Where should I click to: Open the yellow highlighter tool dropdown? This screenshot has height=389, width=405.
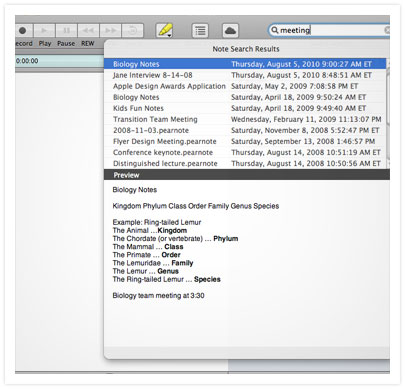pyautogui.click(x=165, y=31)
